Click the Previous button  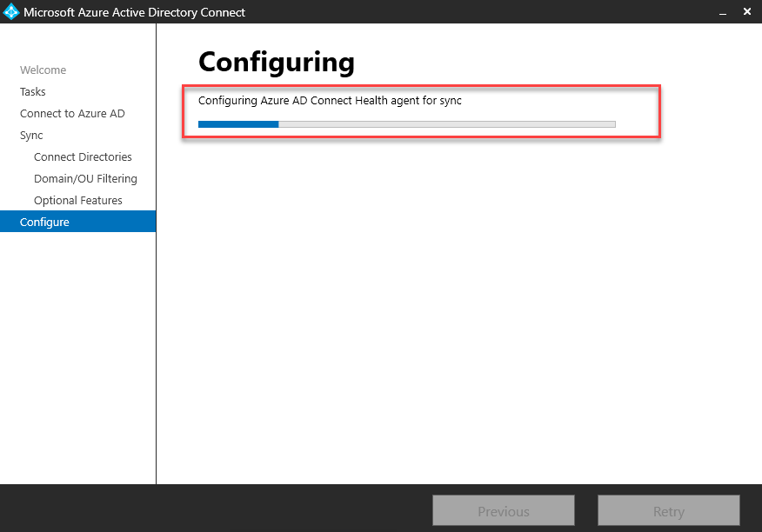click(504, 510)
